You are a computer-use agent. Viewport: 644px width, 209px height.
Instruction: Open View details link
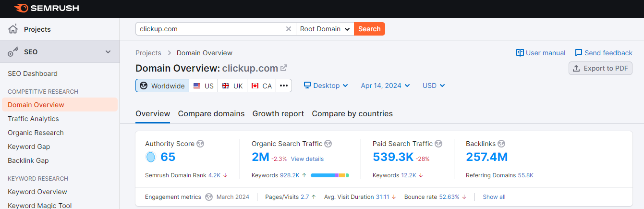point(307,159)
